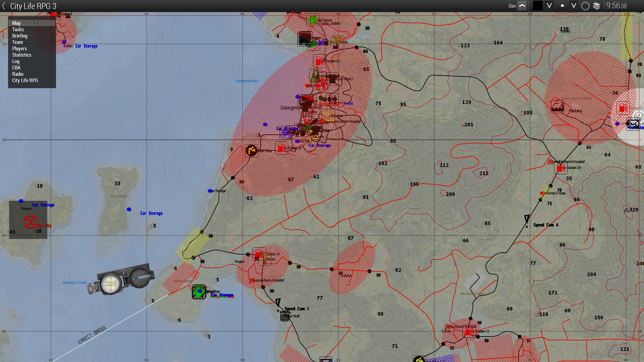644x362 pixels.
Task: Click the back arrow beside City Life RPG 3
Action: point(4,6)
